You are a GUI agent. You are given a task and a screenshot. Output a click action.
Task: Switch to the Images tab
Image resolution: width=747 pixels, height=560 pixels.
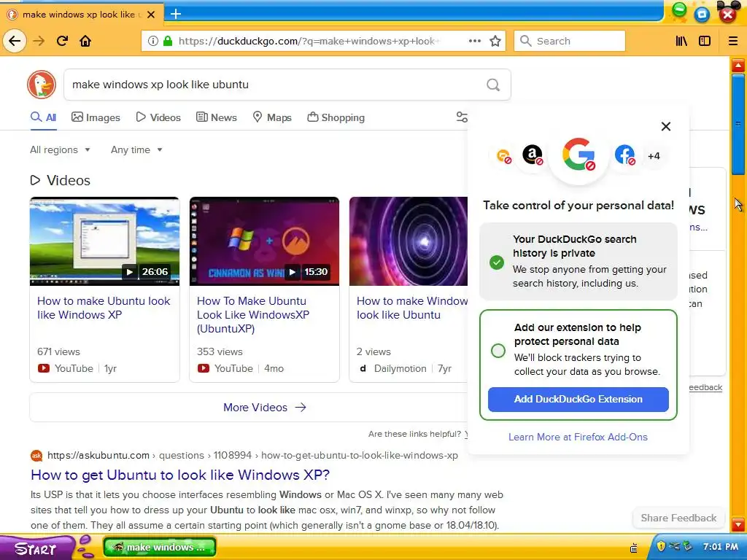pyautogui.click(x=96, y=117)
